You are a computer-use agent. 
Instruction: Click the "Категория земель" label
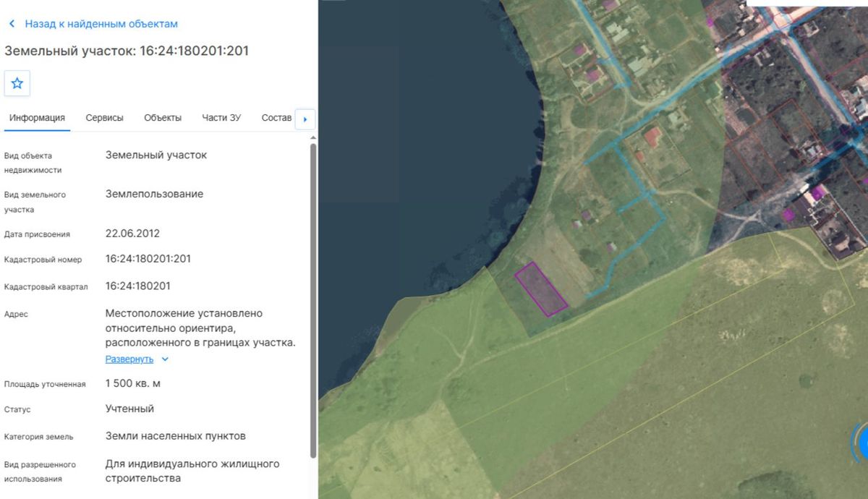pyautogui.click(x=38, y=437)
